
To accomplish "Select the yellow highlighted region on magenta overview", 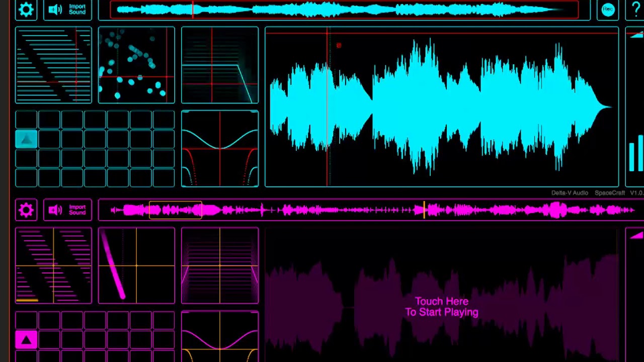I will [x=176, y=210].
